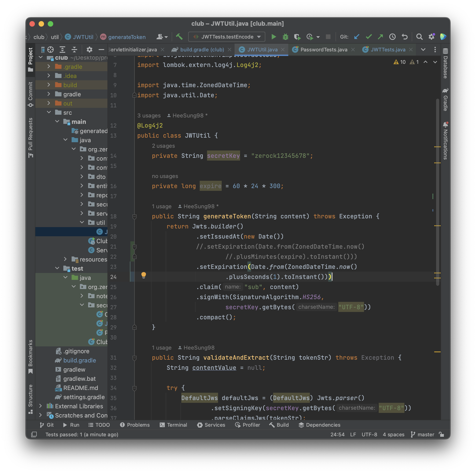Click master branch widget in status bar

coord(423,435)
